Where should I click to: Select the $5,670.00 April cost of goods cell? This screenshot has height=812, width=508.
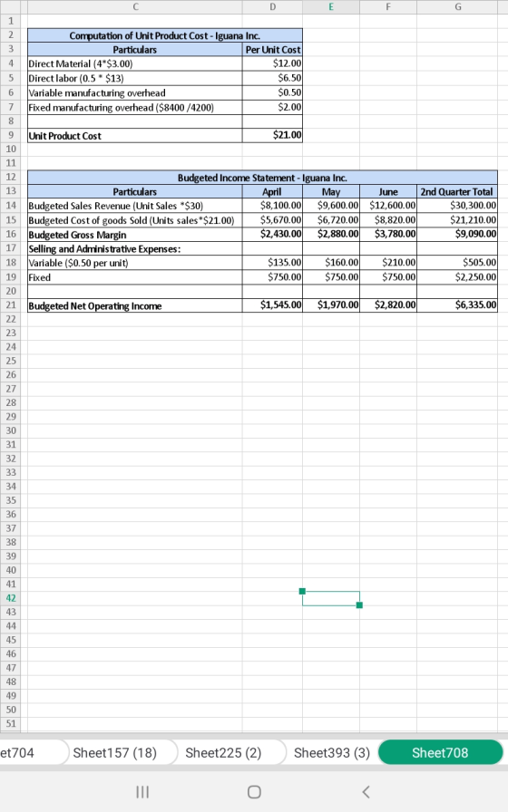pos(272,220)
